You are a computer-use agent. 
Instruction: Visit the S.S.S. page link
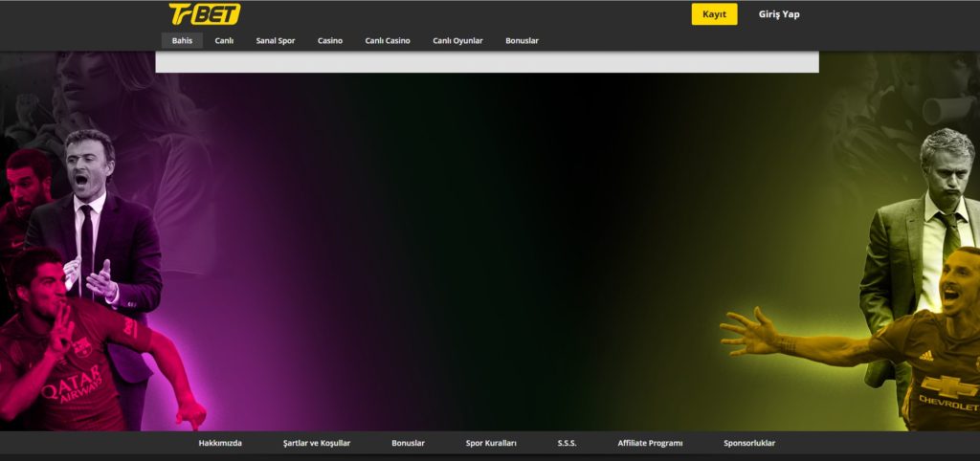pyautogui.click(x=567, y=444)
